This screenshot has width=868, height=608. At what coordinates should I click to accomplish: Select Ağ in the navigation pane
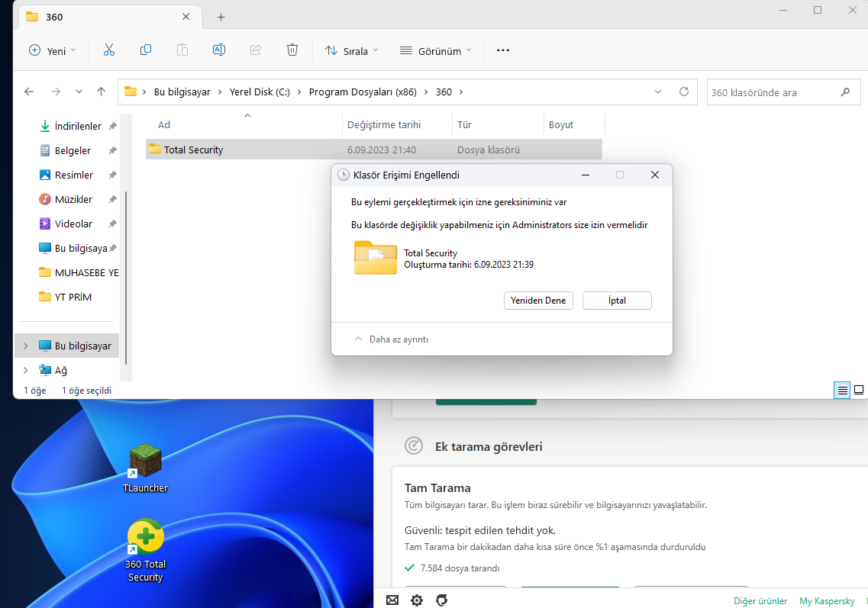60,370
